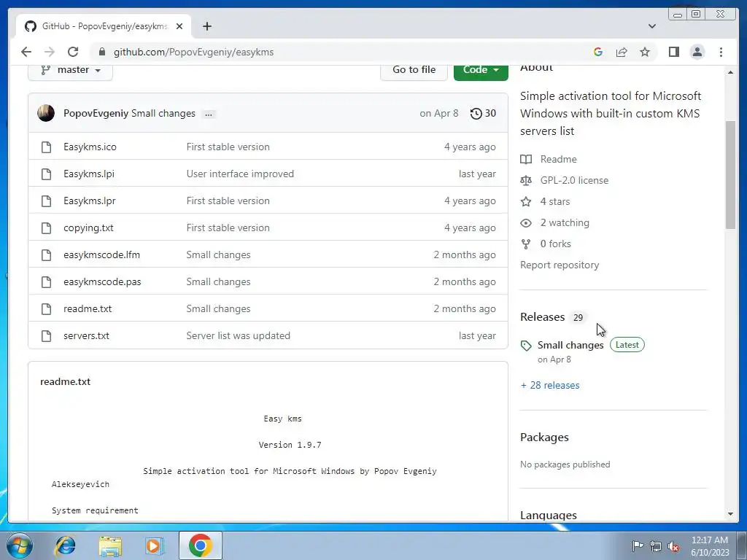747x560 pixels.
Task: Open GPL-2.0 license link
Action: point(574,181)
